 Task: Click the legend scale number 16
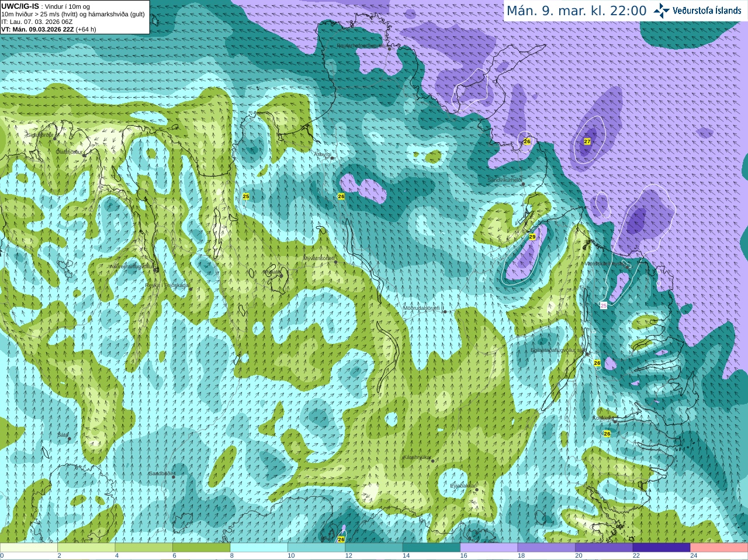(x=463, y=556)
